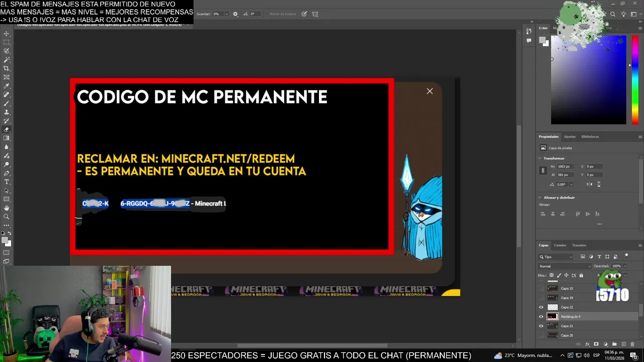Select the Hand tool
This screenshot has height=362, width=644.
click(7, 208)
